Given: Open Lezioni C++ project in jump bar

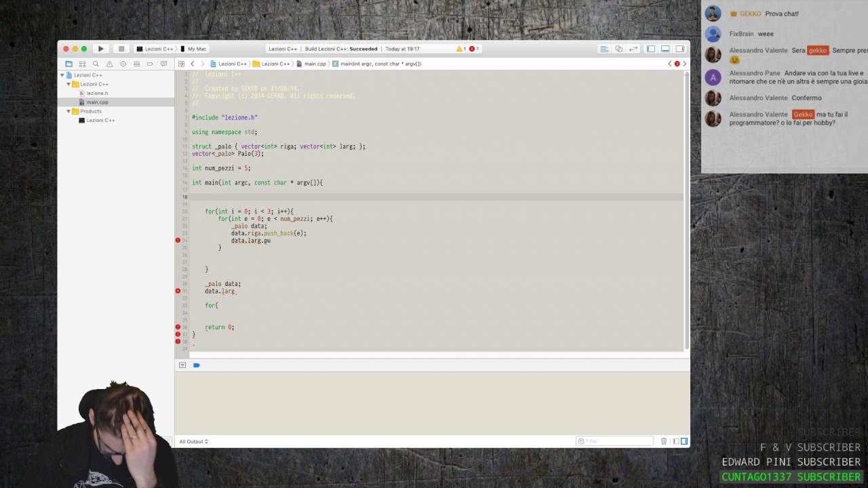Looking at the screenshot, I should 229,64.
